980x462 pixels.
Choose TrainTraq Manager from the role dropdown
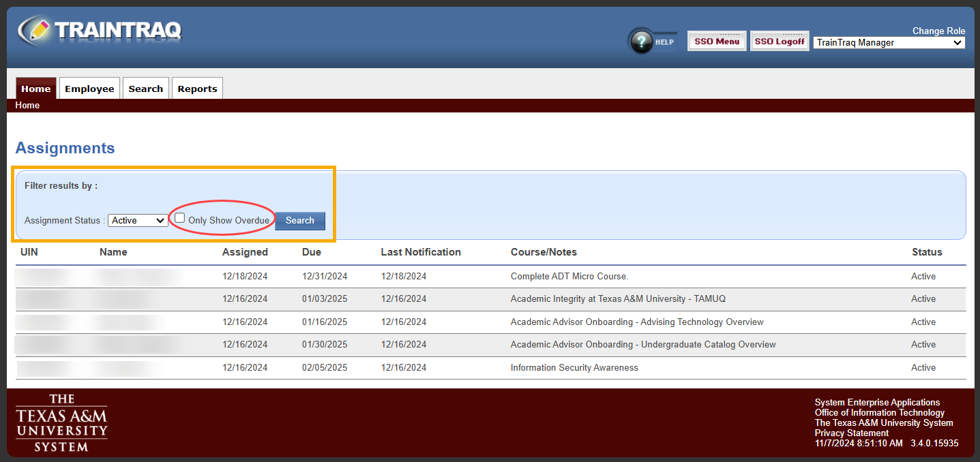pos(889,42)
